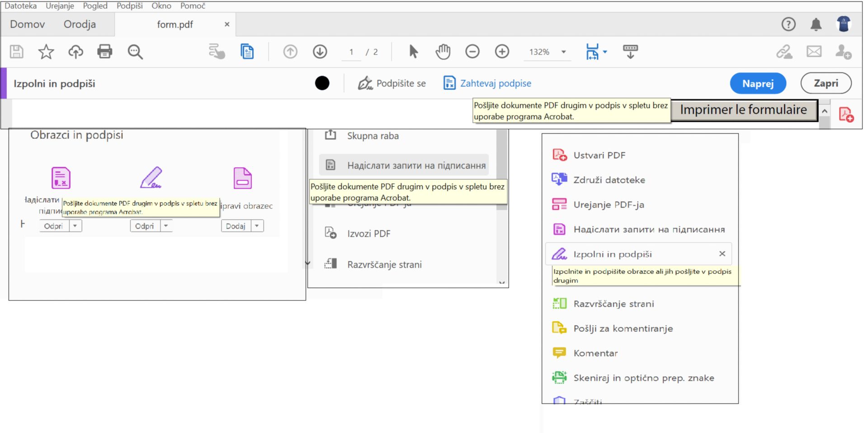The height and width of the screenshot is (433, 868).
Task: Open the Okno menu
Action: (x=161, y=6)
